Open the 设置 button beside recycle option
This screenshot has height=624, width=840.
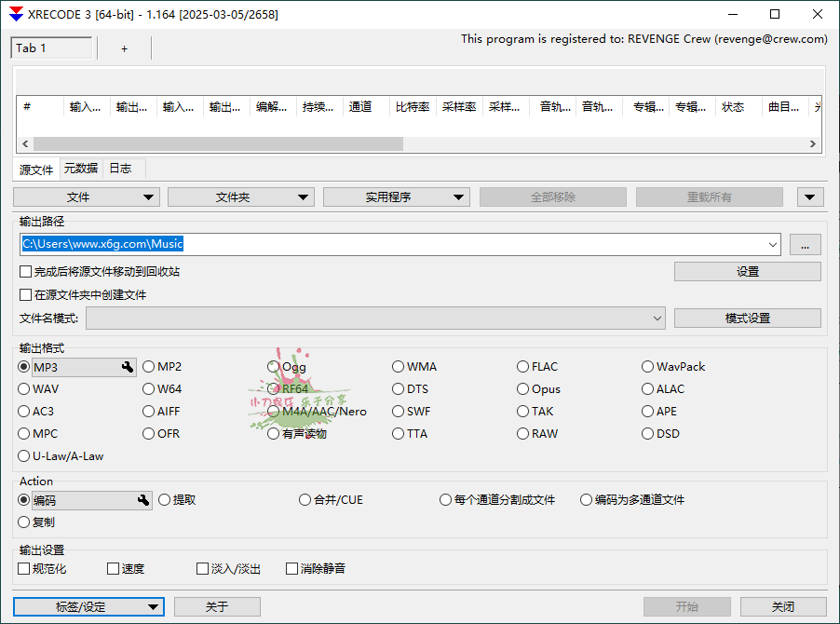tap(746, 271)
